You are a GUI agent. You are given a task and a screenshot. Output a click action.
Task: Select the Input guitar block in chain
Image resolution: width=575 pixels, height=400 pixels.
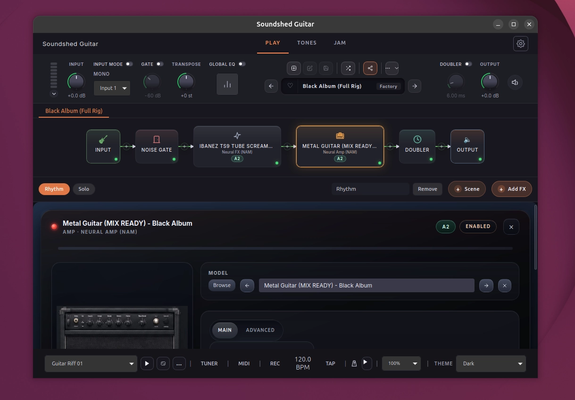coord(103,146)
